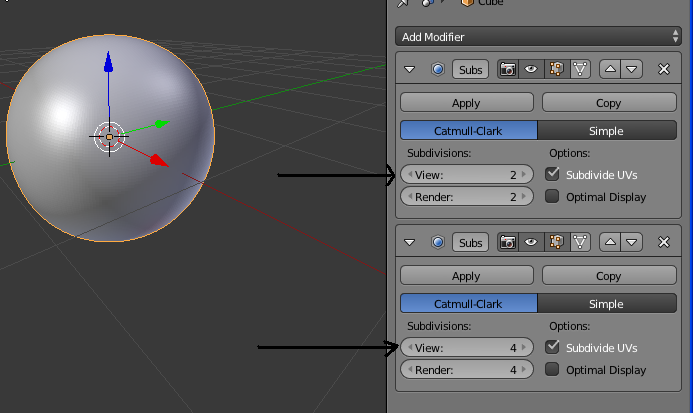Increase View value of first modifier
Image resolution: width=693 pixels, height=413 pixels.
(x=524, y=175)
